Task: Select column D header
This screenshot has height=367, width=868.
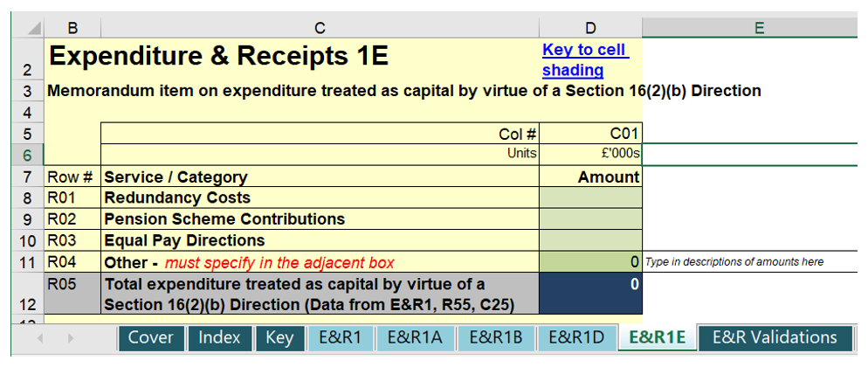Action: coord(591,28)
